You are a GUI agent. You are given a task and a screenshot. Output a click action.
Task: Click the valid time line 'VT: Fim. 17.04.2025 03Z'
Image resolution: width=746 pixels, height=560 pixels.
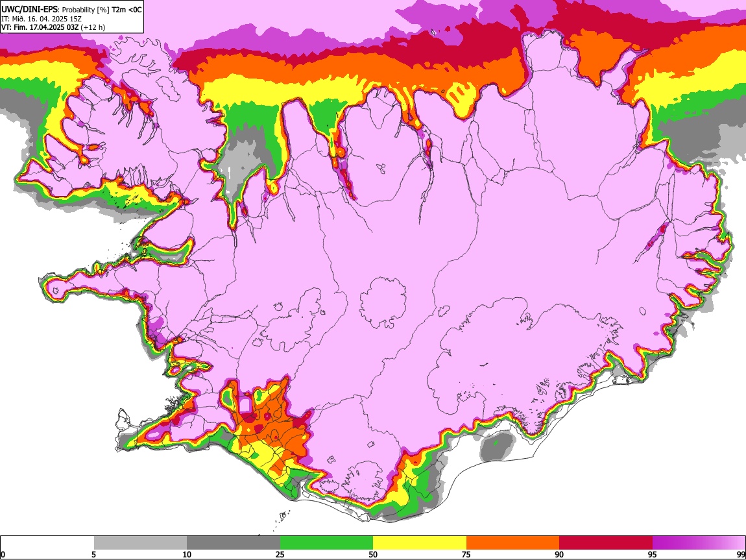point(40,27)
